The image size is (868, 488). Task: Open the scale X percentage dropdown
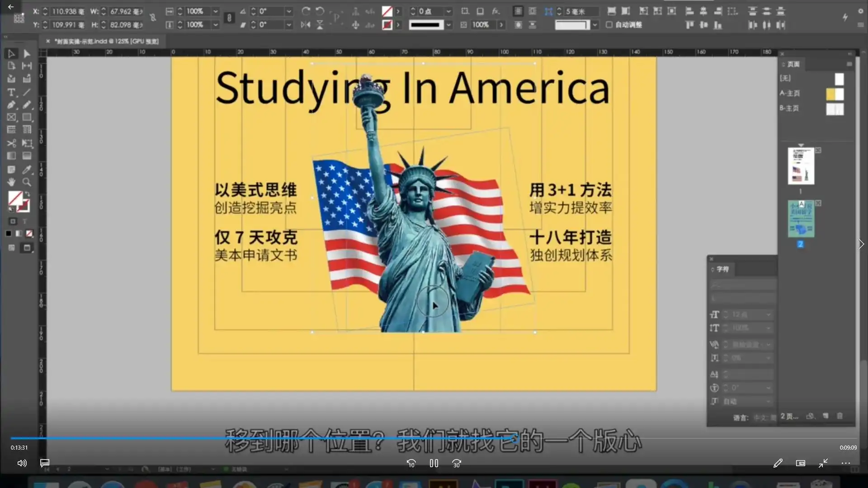[x=216, y=11]
